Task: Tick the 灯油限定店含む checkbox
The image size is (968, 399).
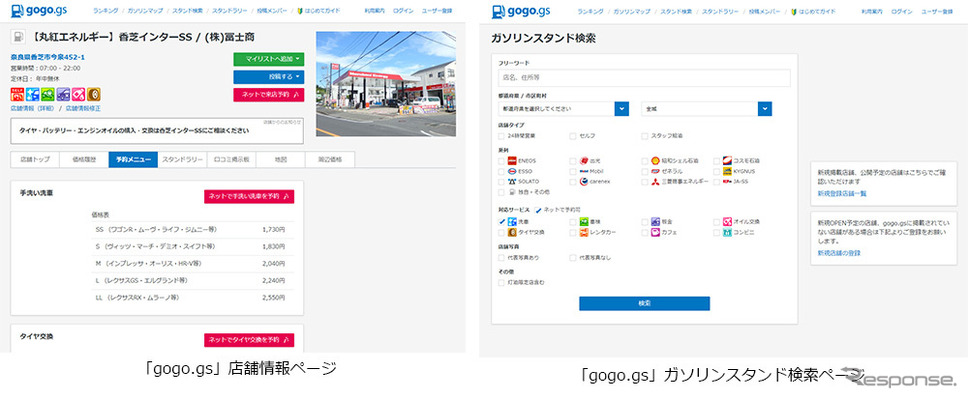Action: [502, 282]
